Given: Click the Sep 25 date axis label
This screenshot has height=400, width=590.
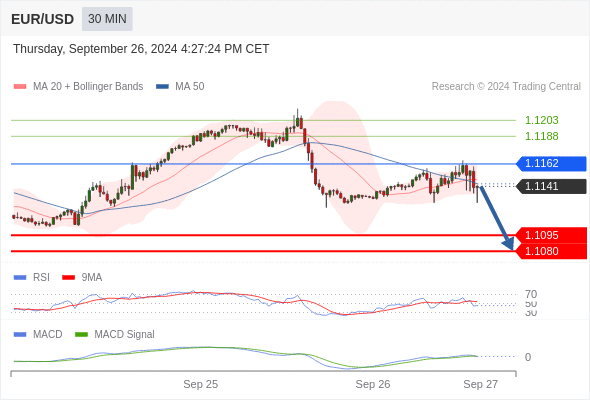Looking at the screenshot, I should tap(201, 384).
